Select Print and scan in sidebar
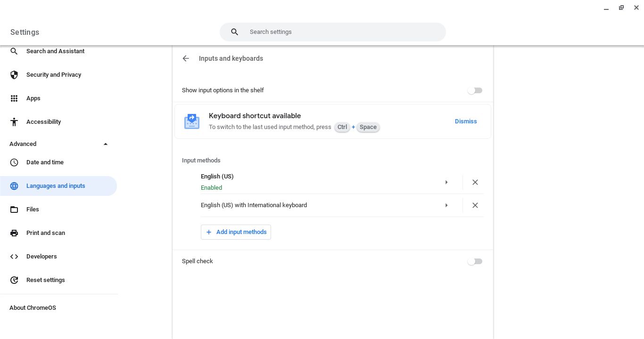Viewport: 644px width, 339px height. click(46, 233)
